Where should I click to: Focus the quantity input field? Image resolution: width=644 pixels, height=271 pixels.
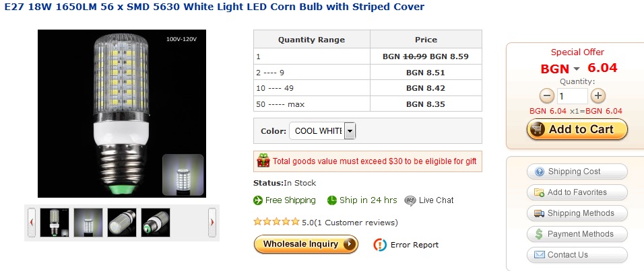[x=572, y=96]
